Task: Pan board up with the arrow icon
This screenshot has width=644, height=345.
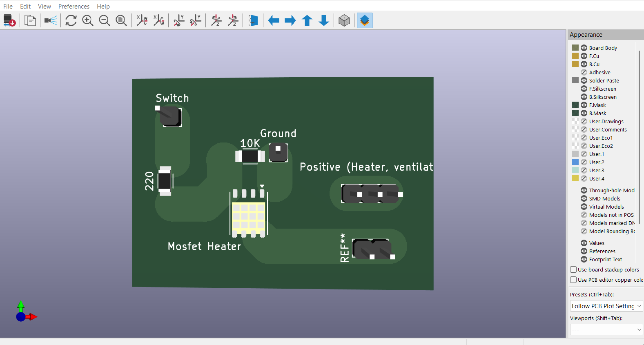Action: [307, 20]
